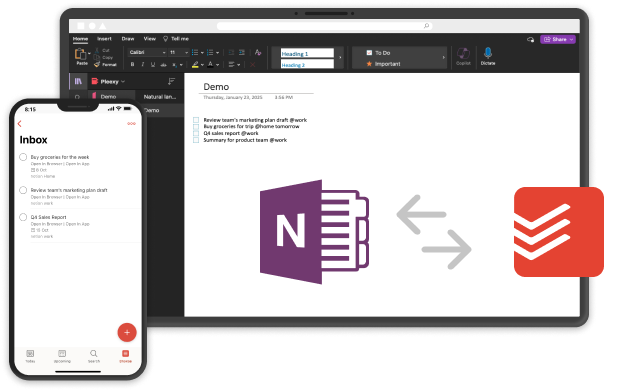This screenshot has height=391, width=619.
Task: Open the Share button dropdown arrow
Action: (x=571, y=39)
